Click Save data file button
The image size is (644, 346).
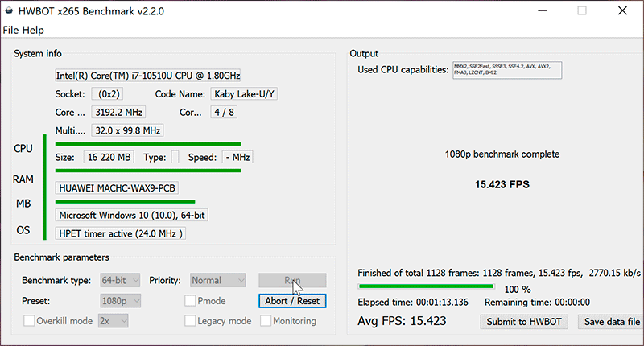click(x=611, y=322)
